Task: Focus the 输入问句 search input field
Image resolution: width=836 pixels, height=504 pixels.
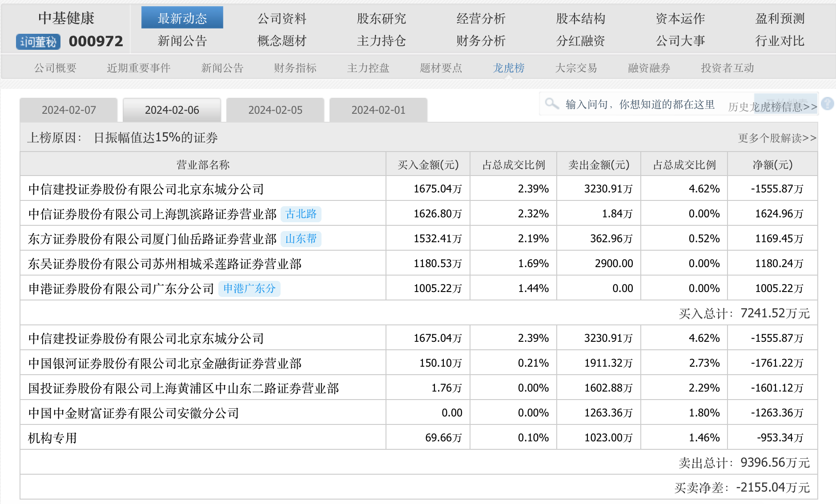Action: point(639,104)
